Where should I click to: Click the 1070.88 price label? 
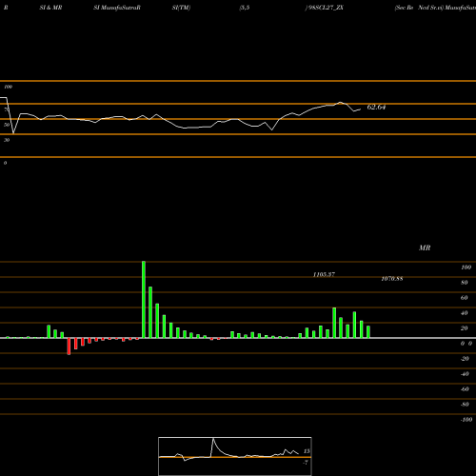pyautogui.click(x=392, y=279)
